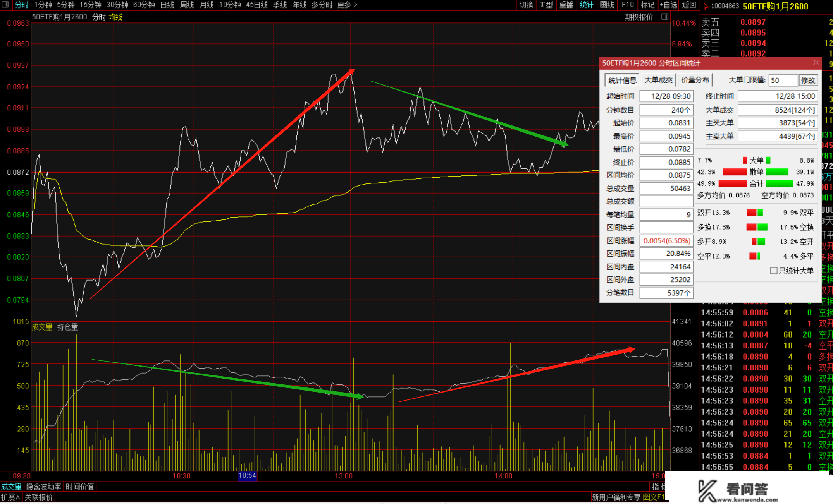This screenshot has width=833, height=504.
Task: Click the 14:56:53 trade row
Action: 767,456
